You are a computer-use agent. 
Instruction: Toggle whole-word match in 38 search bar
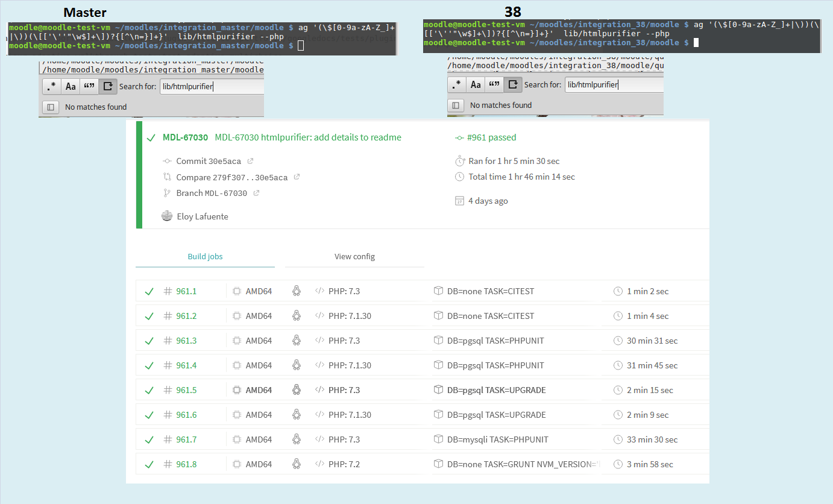coord(494,85)
